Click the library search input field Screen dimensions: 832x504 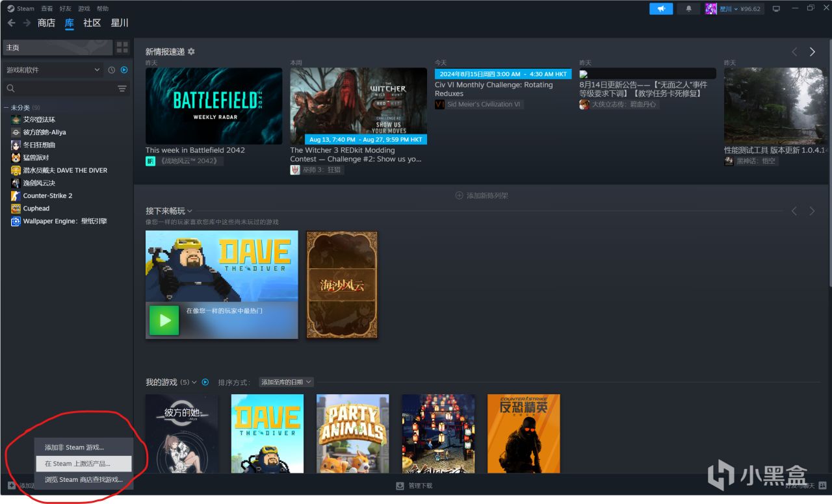65,88
